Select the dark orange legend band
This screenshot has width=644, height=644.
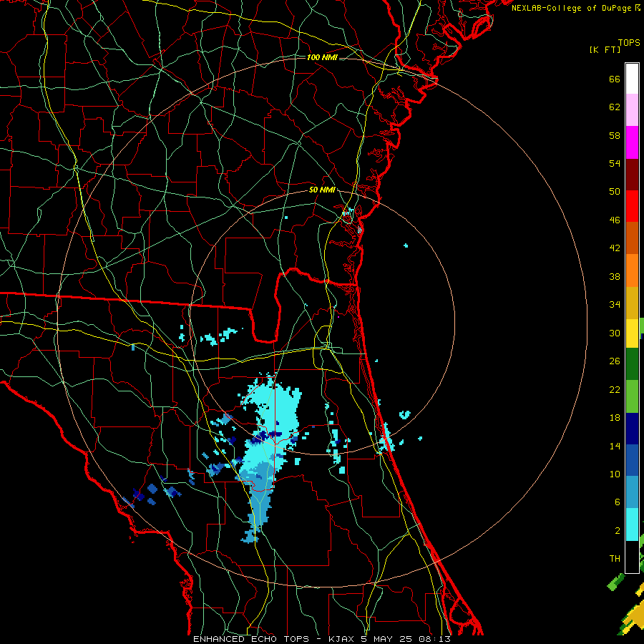(x=632, y=238)
